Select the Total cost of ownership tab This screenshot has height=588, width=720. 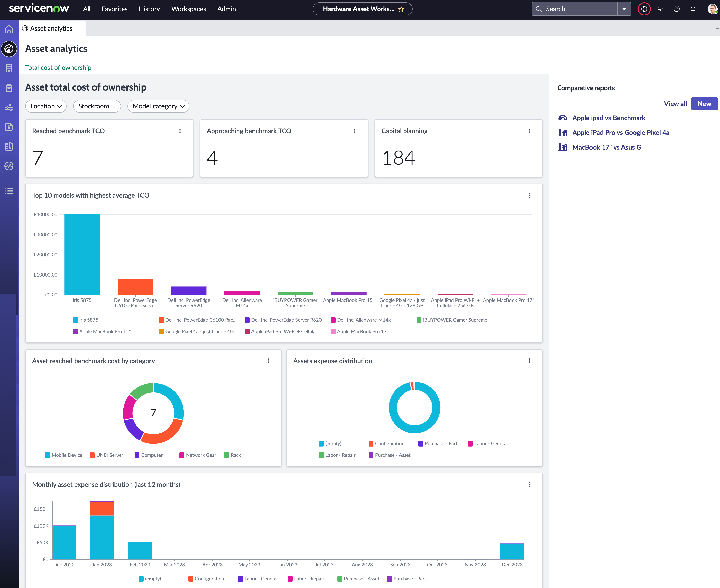58,67
